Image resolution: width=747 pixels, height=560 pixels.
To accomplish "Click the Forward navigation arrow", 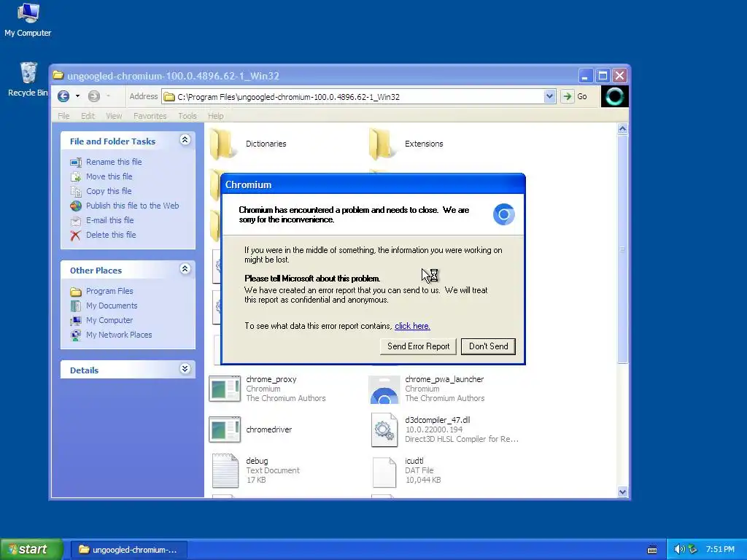I will pyautogui.click(x=94, y=96).
